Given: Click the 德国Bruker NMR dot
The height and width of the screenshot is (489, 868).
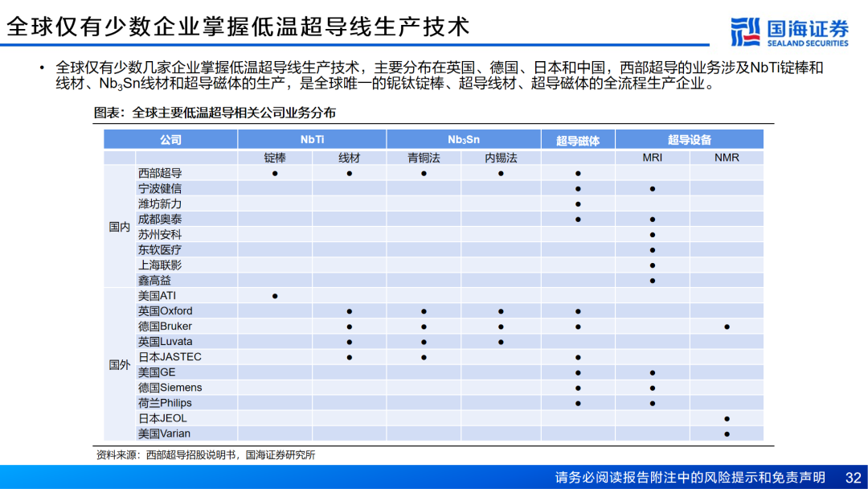Looking at the screenshot, I should coord(727,327).
